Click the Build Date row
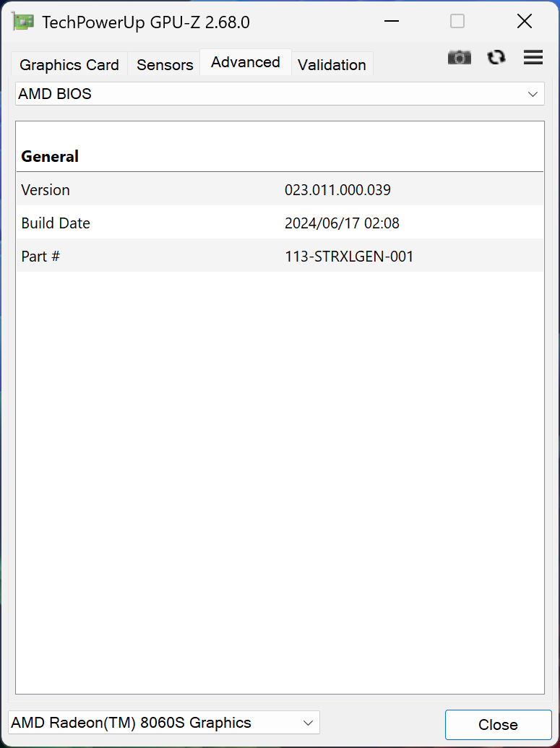Screen dimensions: 560x748 pyautogui.click(x=280, y=223)
